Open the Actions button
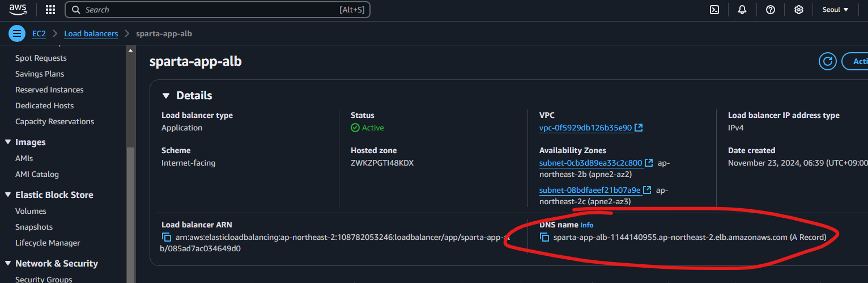This screenshot has width=868, height=283. click(855, 61)
